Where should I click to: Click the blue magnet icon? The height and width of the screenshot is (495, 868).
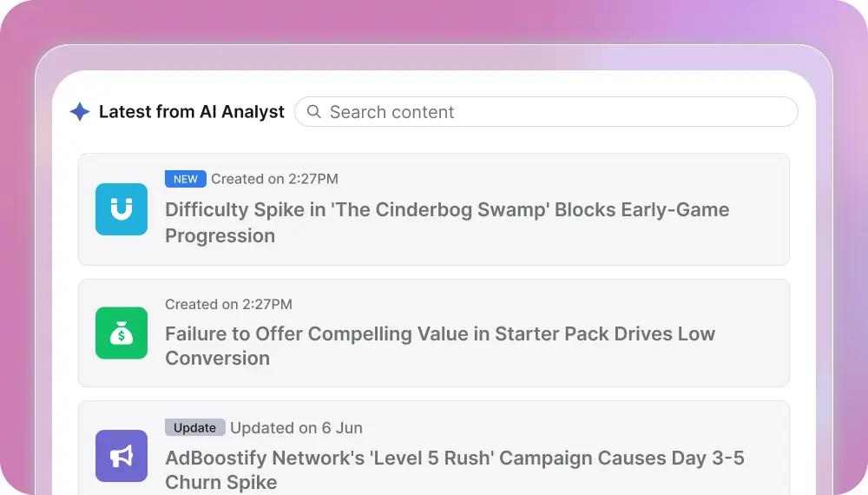pos(122,209)
